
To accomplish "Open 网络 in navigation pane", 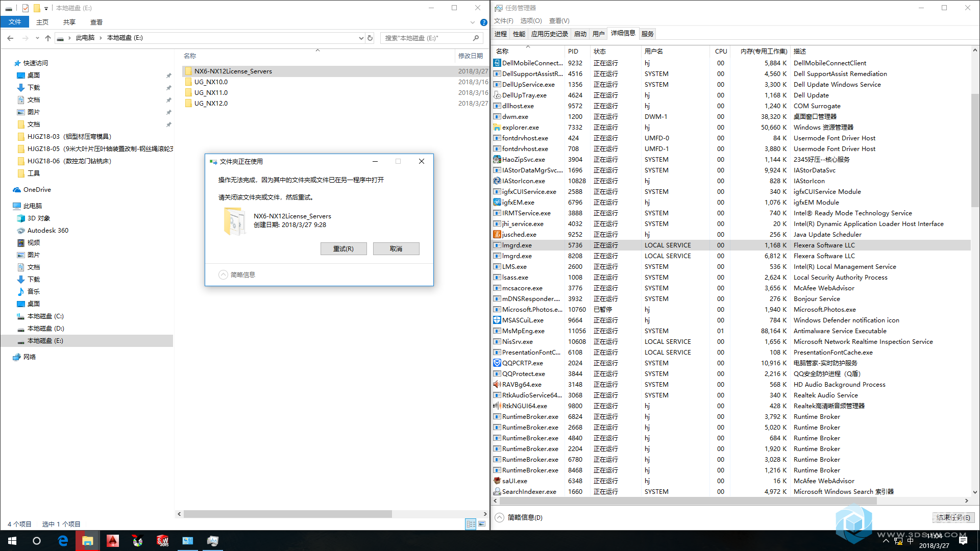I will pos(30,357).
